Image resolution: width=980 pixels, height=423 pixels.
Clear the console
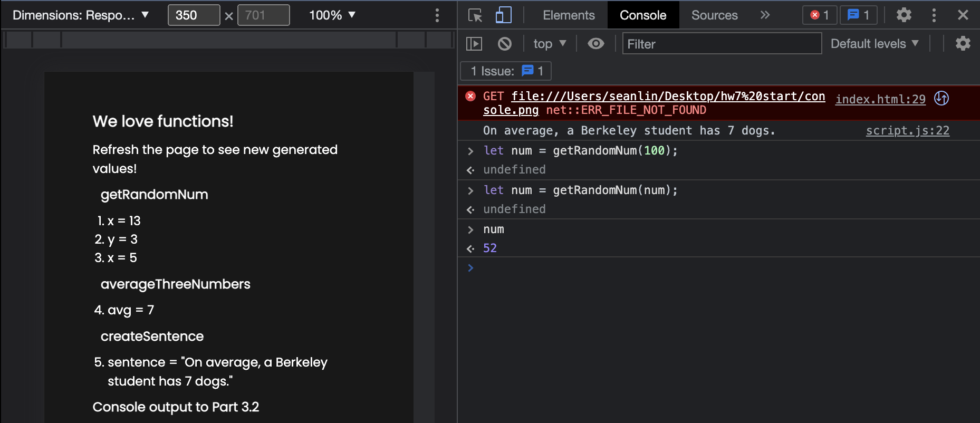[x=504, y=44]
